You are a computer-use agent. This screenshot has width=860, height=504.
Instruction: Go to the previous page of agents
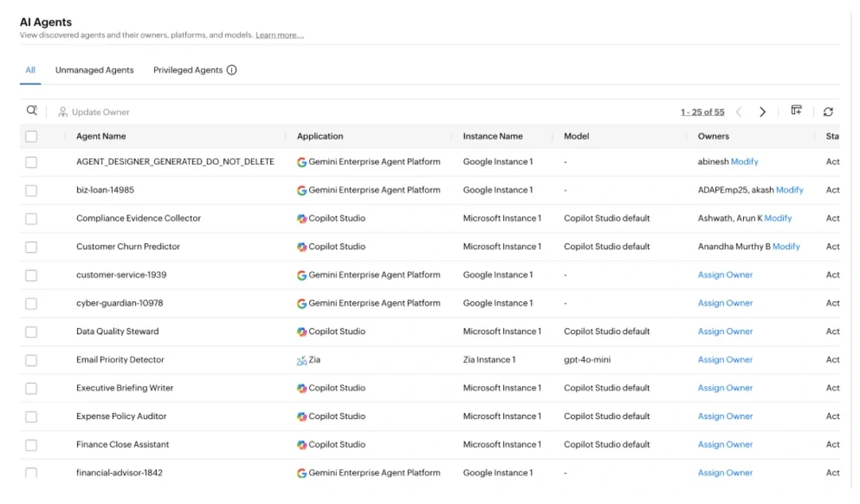pyautogui.click(x=738, y=112)
